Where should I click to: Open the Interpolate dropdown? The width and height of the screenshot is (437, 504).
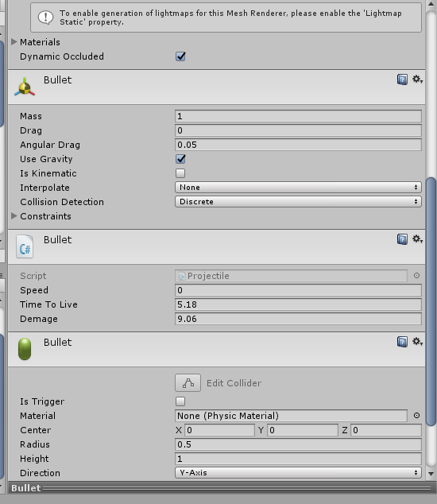298,188
